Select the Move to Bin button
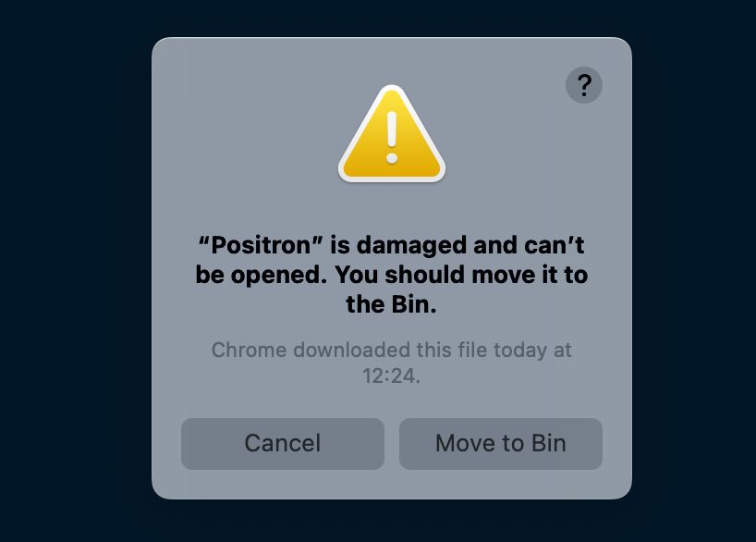 [x=501, y=444]
